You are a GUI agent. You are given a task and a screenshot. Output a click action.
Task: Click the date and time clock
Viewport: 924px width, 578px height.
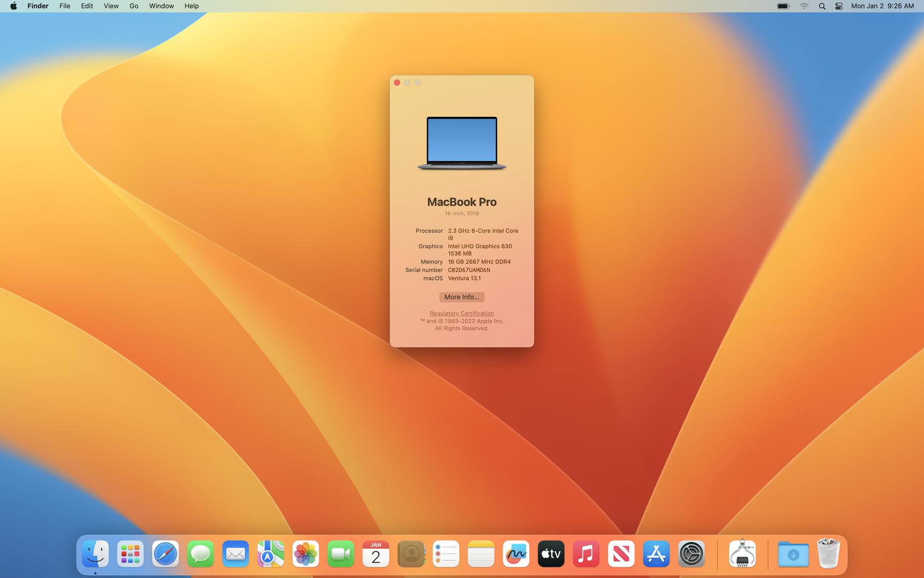pos(882,6)
